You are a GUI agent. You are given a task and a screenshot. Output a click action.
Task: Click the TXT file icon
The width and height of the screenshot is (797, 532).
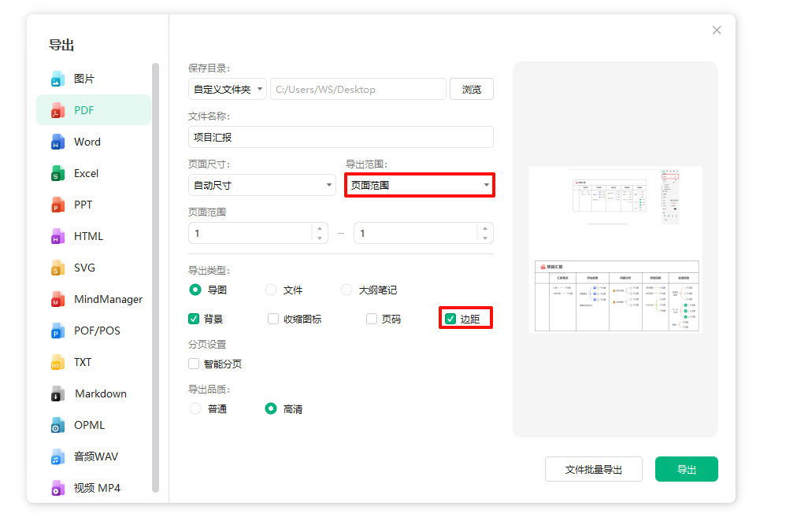point(57,362)
